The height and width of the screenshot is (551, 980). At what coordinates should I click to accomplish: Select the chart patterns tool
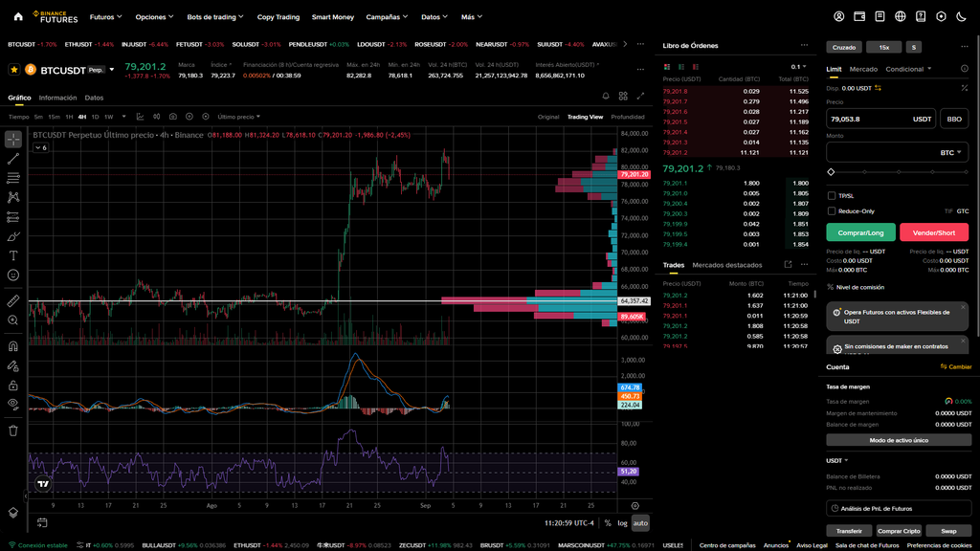tap(13, 197)
